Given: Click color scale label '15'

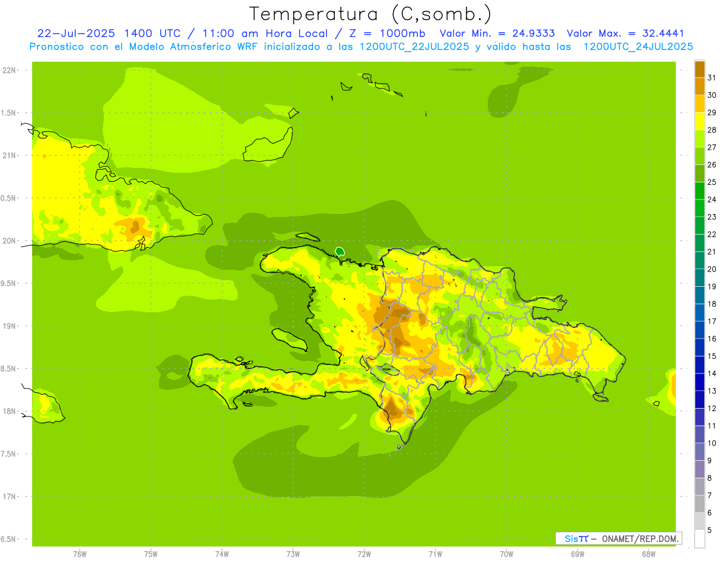Looking at the screenshot, I should click(x=712, y=356).
